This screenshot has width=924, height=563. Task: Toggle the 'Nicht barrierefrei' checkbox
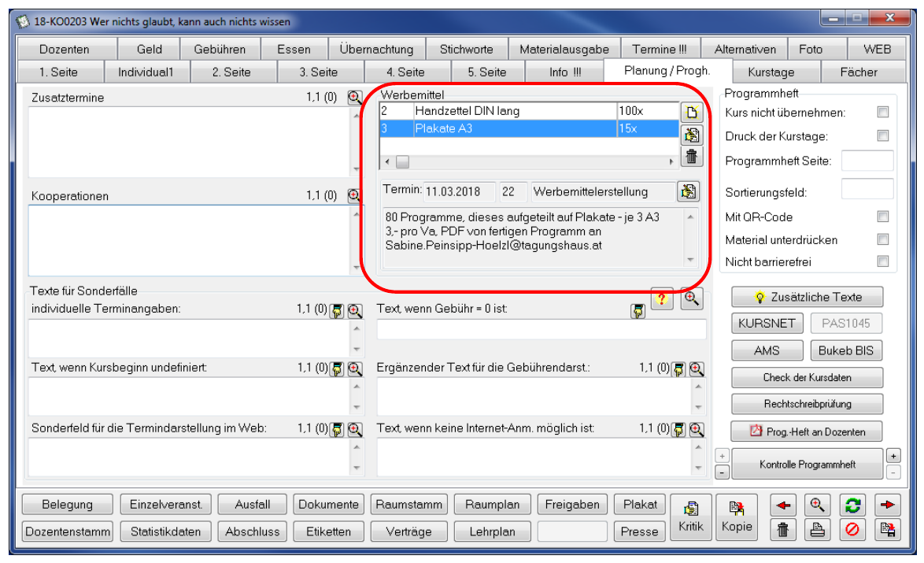pos(883,261)
